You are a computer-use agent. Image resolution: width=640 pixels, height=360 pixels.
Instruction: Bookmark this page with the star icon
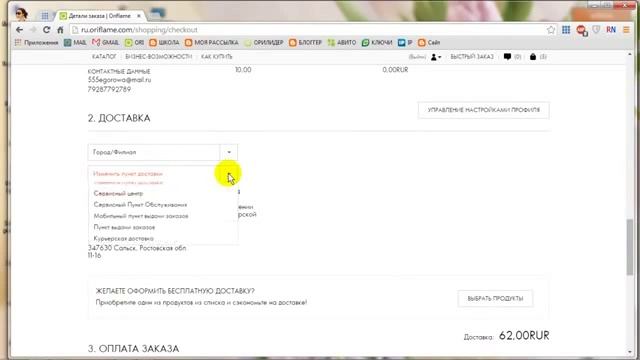[x=551, y=29]
